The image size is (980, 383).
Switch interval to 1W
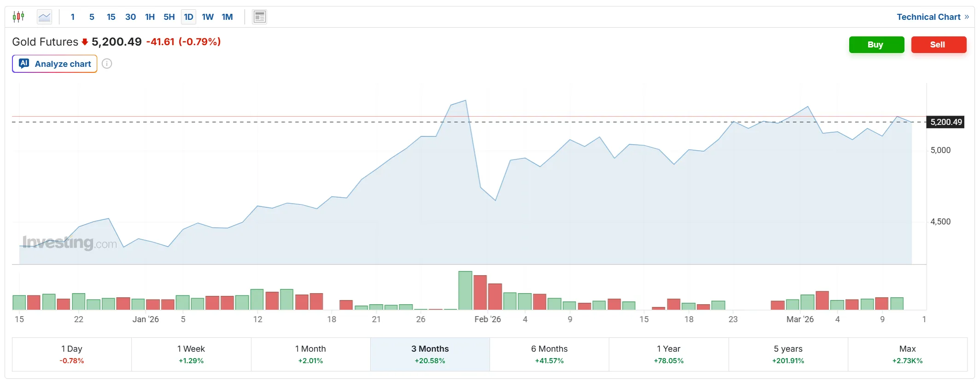click(x=208, y=17)
